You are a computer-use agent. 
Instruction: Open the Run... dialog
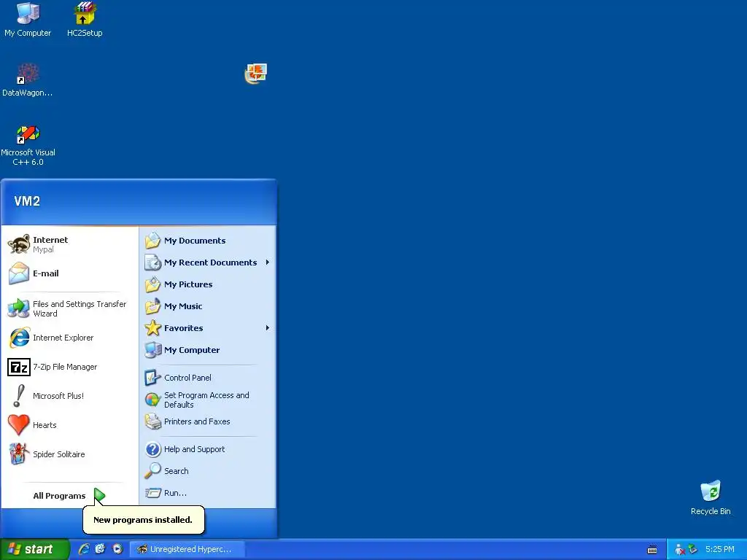click(208, 493)
